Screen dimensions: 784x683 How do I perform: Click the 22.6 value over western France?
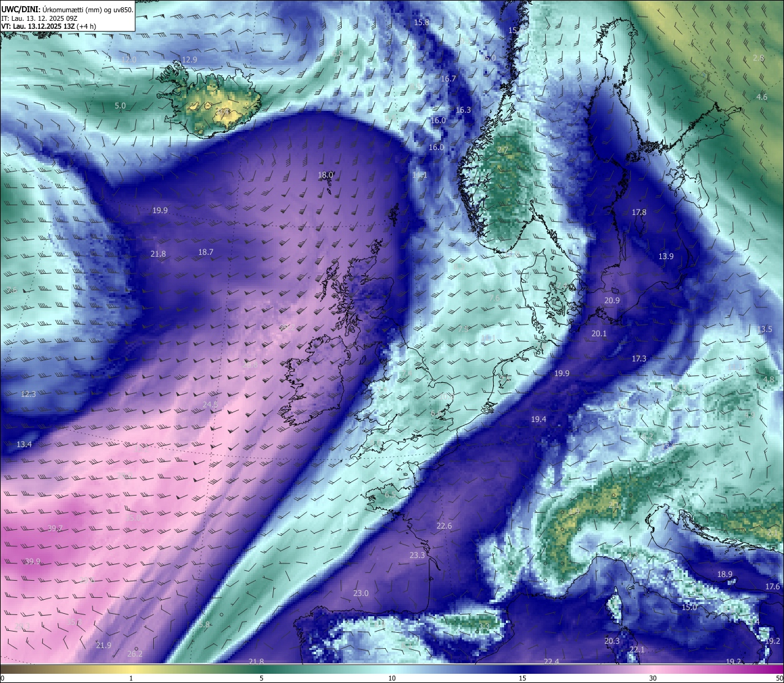tap(444, 526)
